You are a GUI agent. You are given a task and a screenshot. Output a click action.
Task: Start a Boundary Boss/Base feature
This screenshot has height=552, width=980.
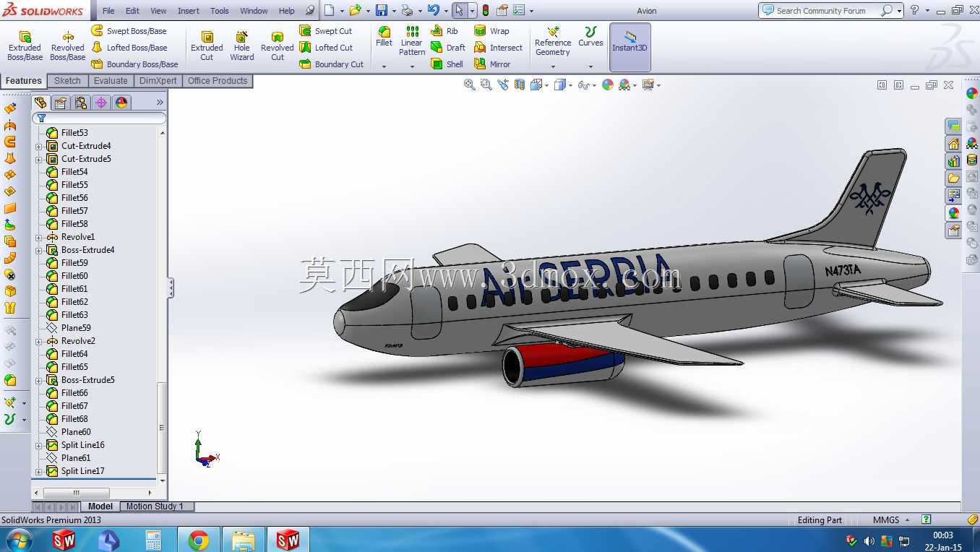point(134,64)
